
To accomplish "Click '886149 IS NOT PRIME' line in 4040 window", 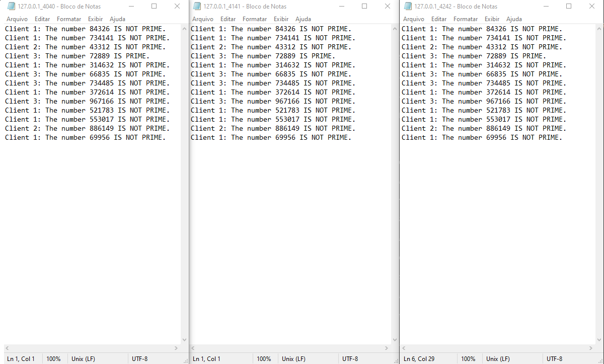I will click(88, 128).
